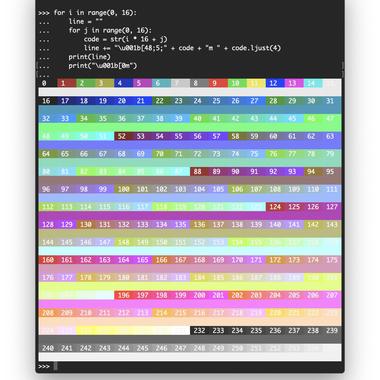The width and height of the screenshot is (380, 380).
Task: Pick the magenta color cell labeled 5
Action: pyautogui.click(x=143, y=83)
